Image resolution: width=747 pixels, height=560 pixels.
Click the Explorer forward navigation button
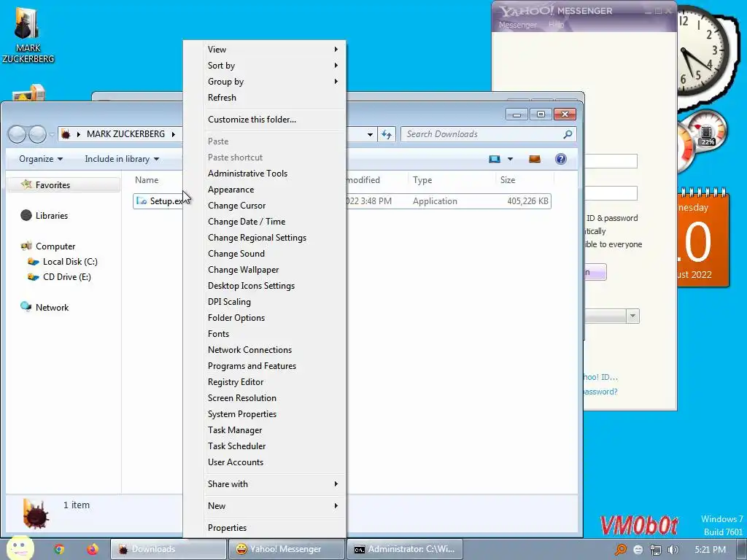(37, 134)
